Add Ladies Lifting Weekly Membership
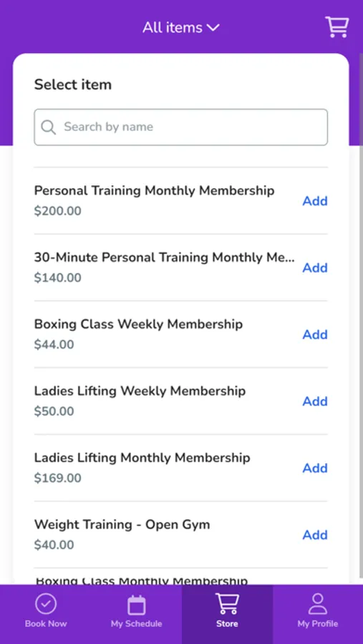Image resolution: width=363 pixels, height=644 pixels. pos(315,401)
